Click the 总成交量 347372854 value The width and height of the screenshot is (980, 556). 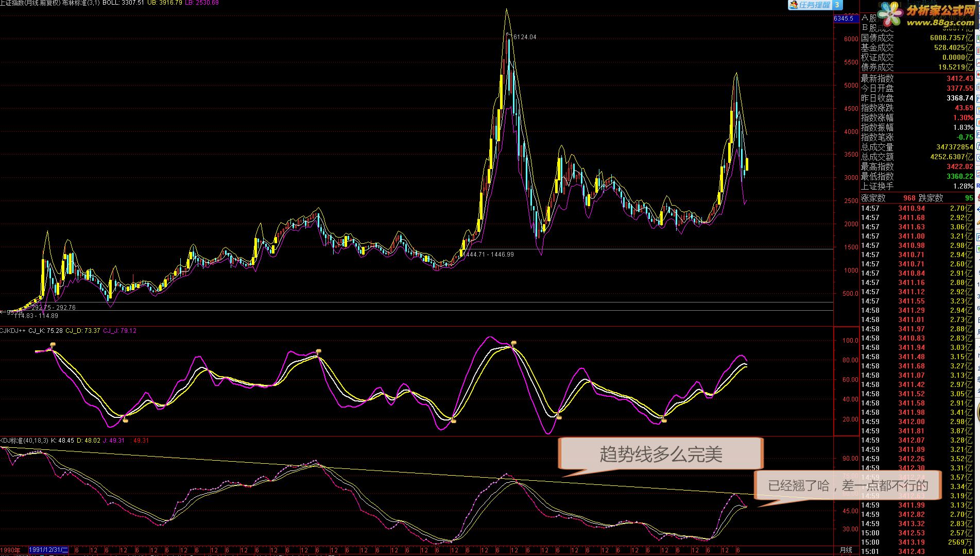pos(954,147)
